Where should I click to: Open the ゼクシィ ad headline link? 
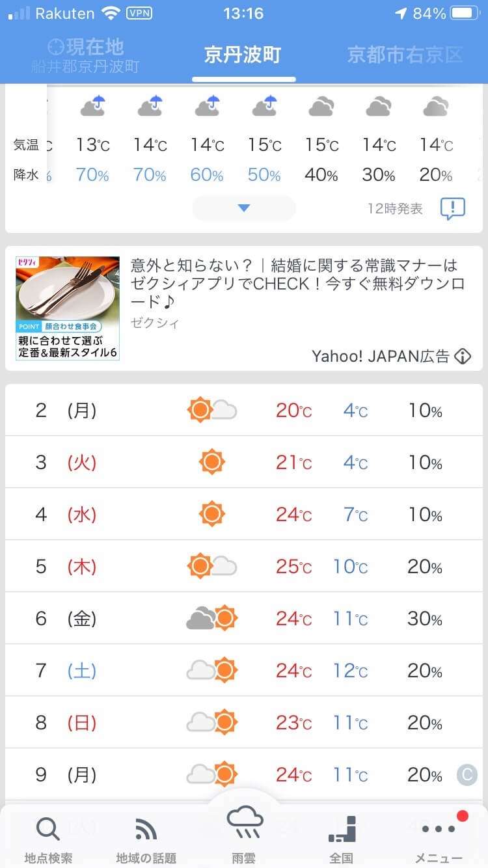coord(294,283)
